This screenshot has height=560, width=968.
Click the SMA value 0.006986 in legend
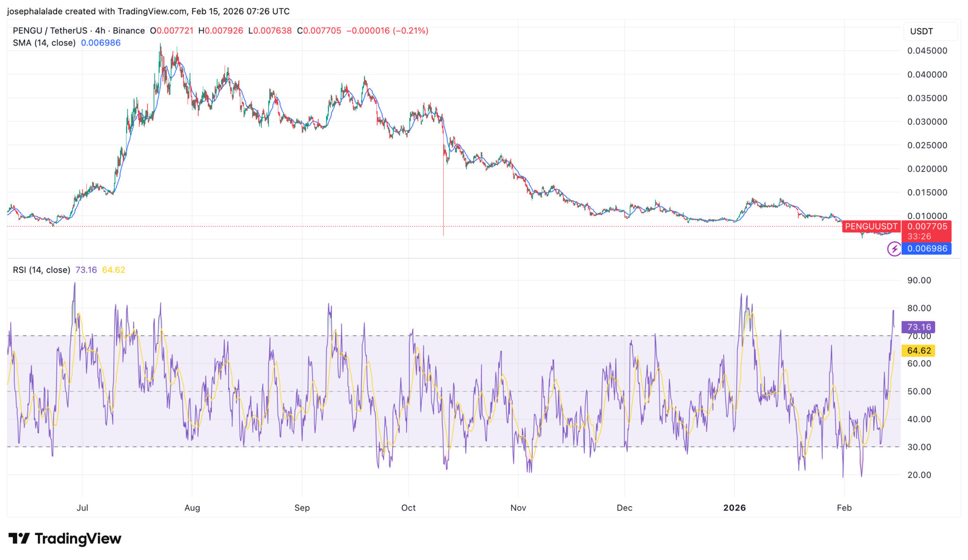coord(101,43)
